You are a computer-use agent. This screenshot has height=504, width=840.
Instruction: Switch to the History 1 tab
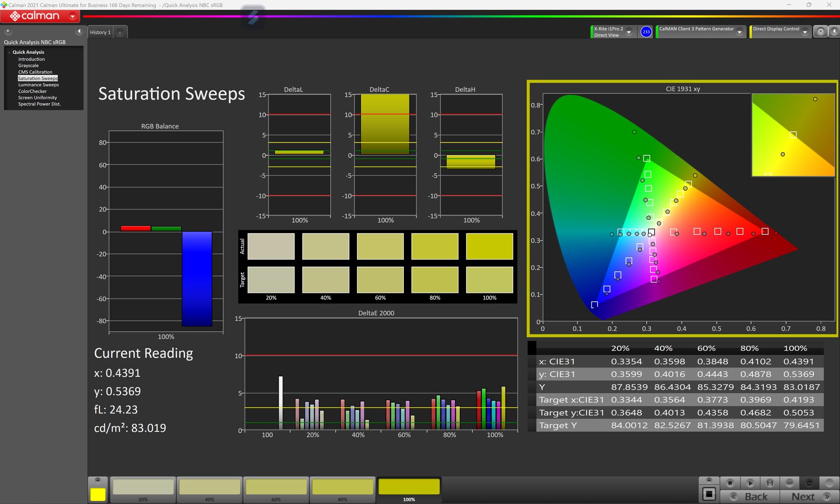tap(100, 32)
